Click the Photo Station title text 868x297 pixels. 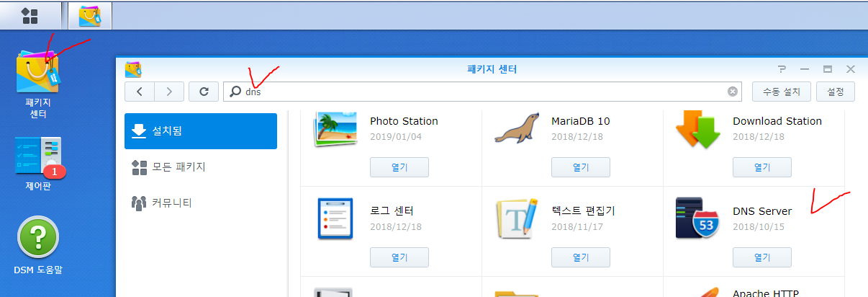pos(404,121)
